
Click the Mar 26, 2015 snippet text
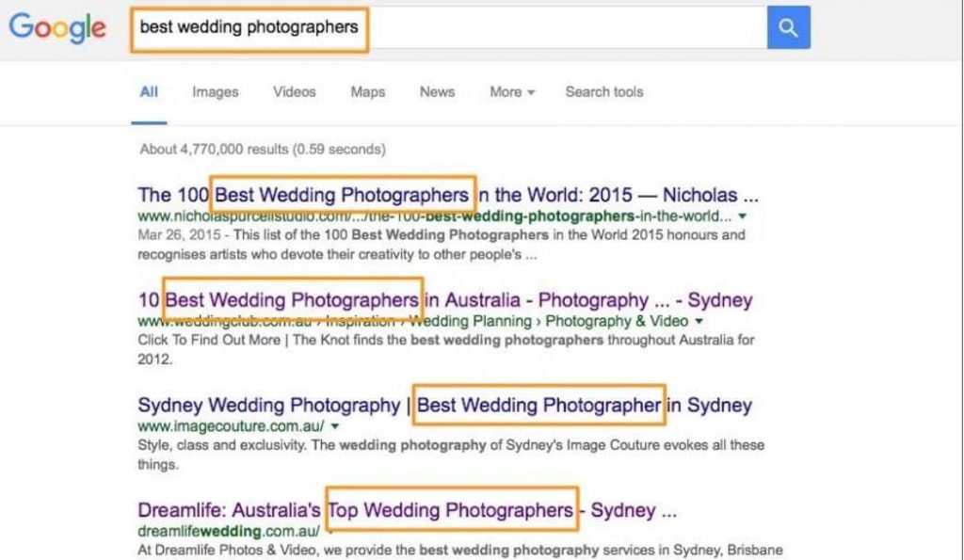pos(442,245)
